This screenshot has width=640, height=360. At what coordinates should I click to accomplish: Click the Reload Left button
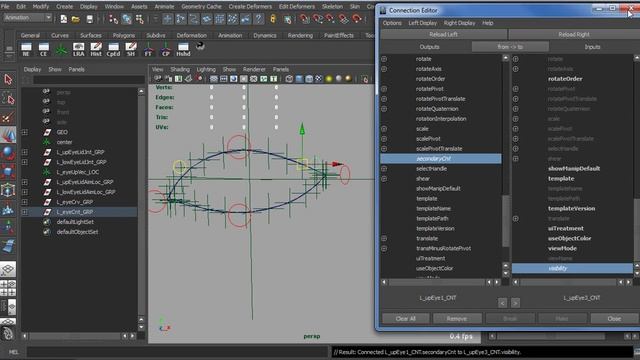(x=443, y=35)
